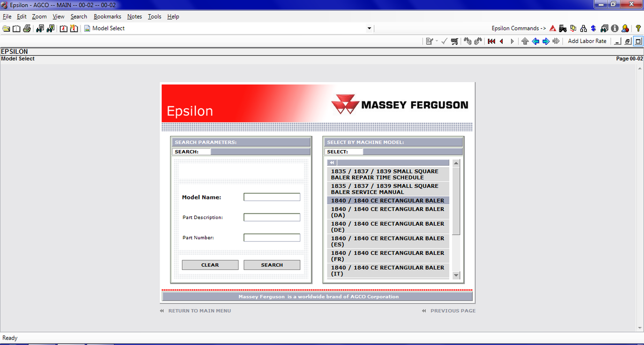Click the Model Name input field
Screen dimensions: 644x345
tap(272, 197)
